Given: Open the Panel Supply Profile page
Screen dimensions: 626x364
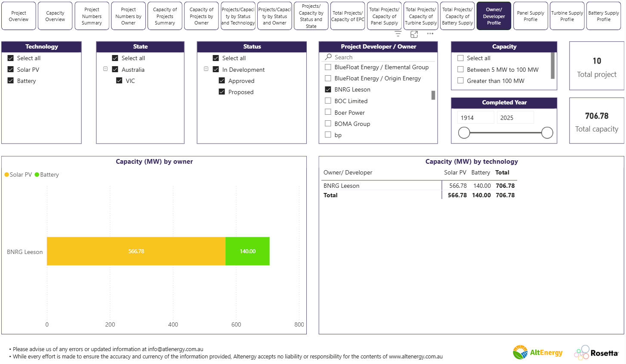Looking at the screenshot, I should (x=530, y=15).
